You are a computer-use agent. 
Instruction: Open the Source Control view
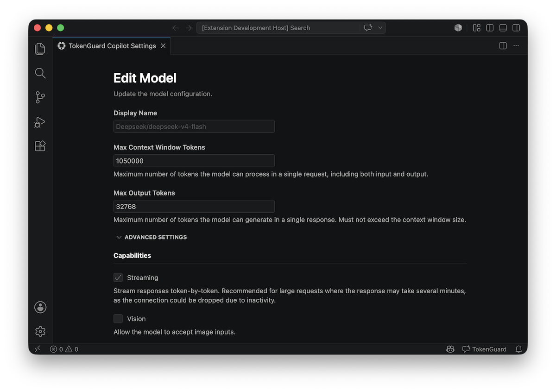[40, 97]
